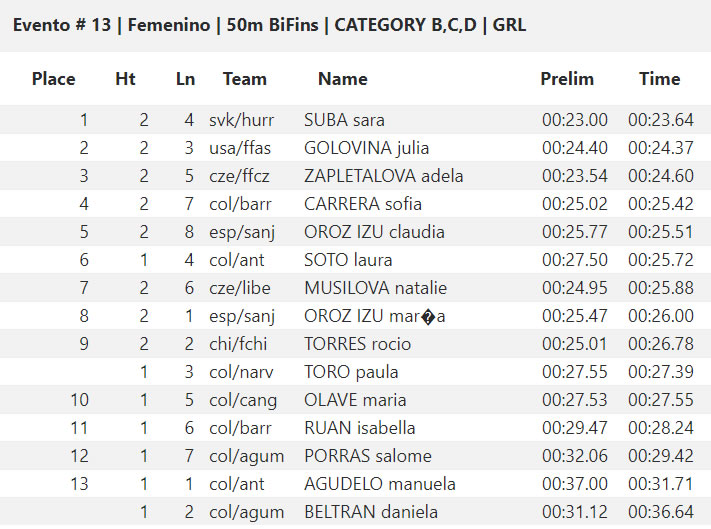
Task: Click the Place column header
Action: click(54, 79)
